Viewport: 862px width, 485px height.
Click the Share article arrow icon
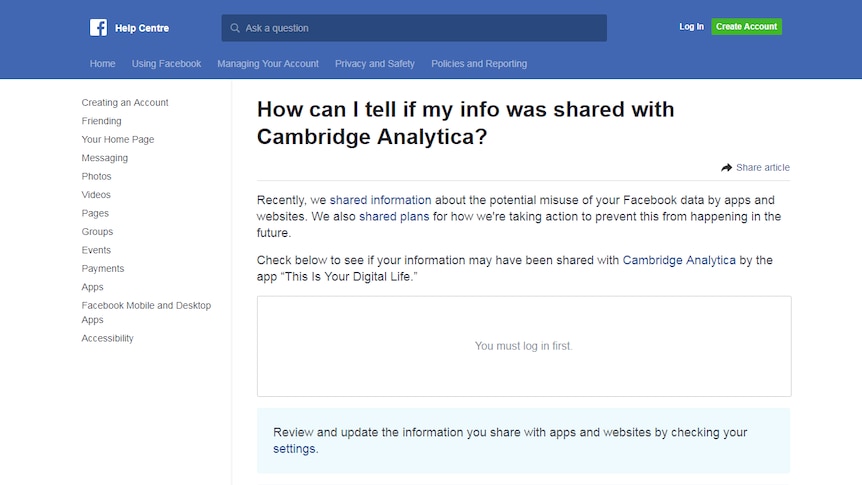(727, 167)
